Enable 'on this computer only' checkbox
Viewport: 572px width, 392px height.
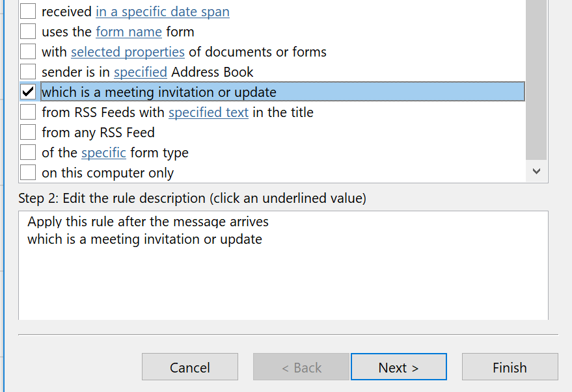[x=28, y=172]
